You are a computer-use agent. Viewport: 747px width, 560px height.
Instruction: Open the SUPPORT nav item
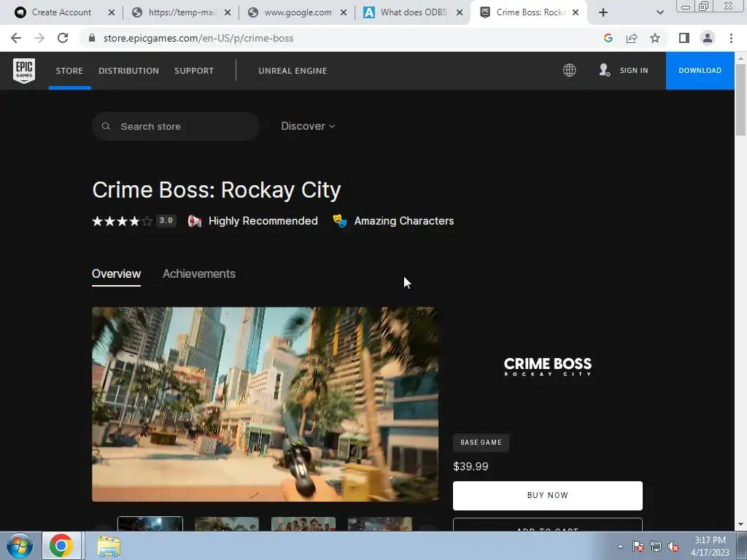[x=194, y=71]
